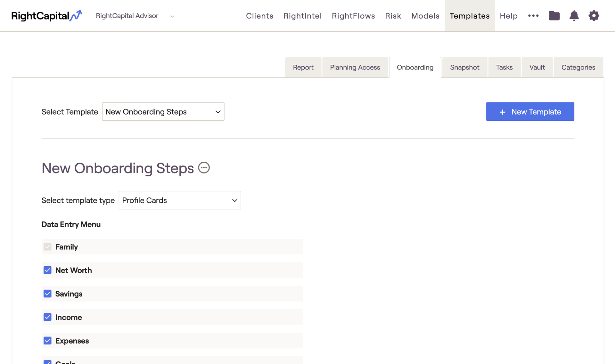Toggle the Family checkbox
Screen dimensions: 615x364
point(47,247)
